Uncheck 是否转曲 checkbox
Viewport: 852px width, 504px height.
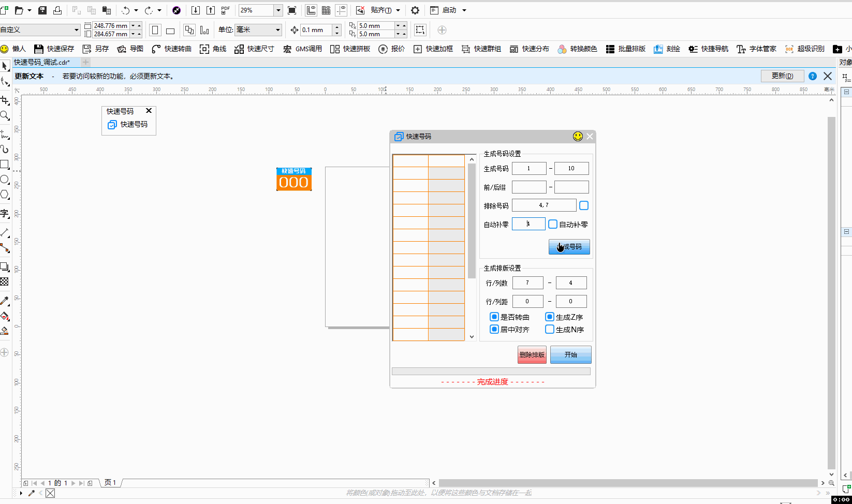click(494, 317)
